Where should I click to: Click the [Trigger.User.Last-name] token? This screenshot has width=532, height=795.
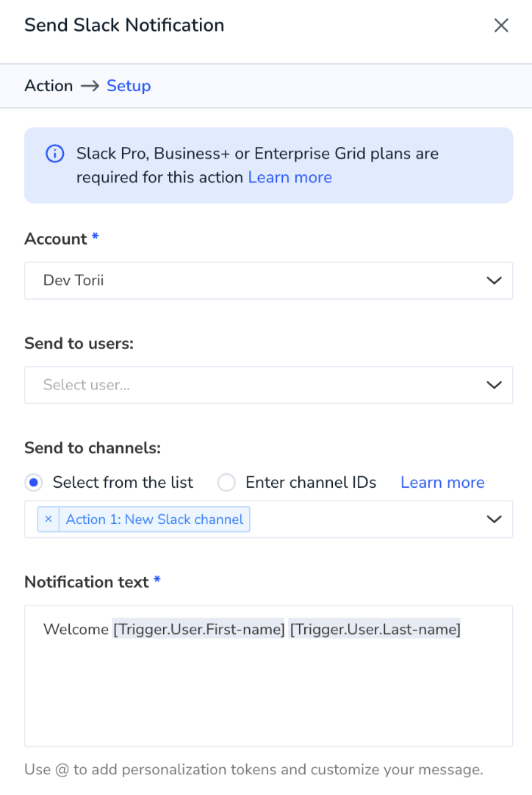(375, 629)
